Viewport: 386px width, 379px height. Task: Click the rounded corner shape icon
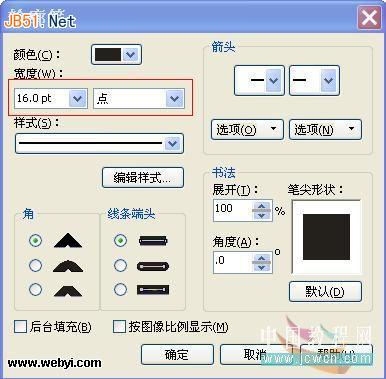[68, 265]
